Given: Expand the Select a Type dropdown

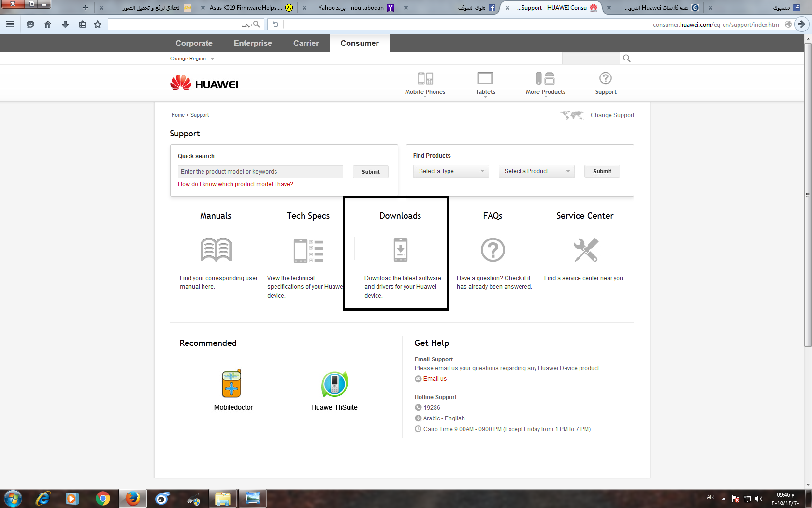Looking at the screenshot, I should coord(451,171).
